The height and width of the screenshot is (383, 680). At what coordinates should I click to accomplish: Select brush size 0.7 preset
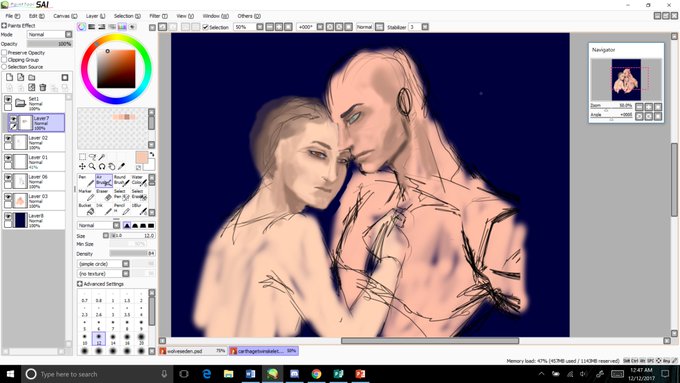(x=85, y=296)
